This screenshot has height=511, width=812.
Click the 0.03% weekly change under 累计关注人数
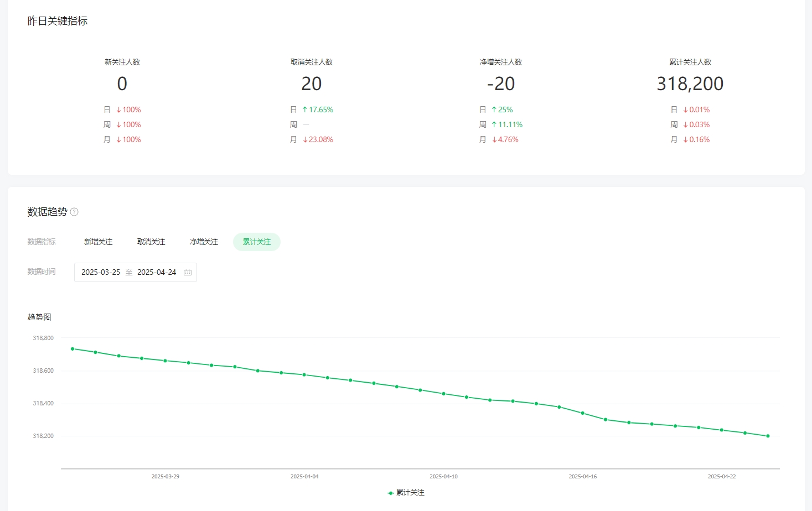pos(696,124)
